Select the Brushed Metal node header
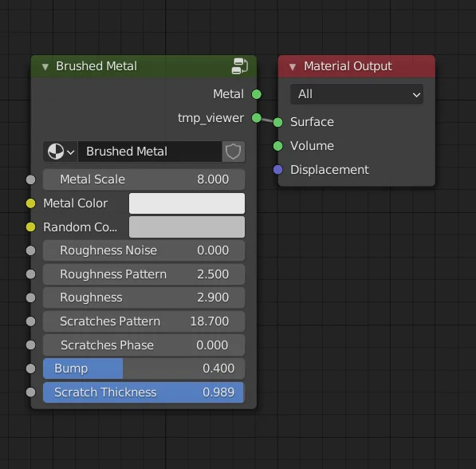The width and height of the screenshot is (476, 469). [144, 66]
